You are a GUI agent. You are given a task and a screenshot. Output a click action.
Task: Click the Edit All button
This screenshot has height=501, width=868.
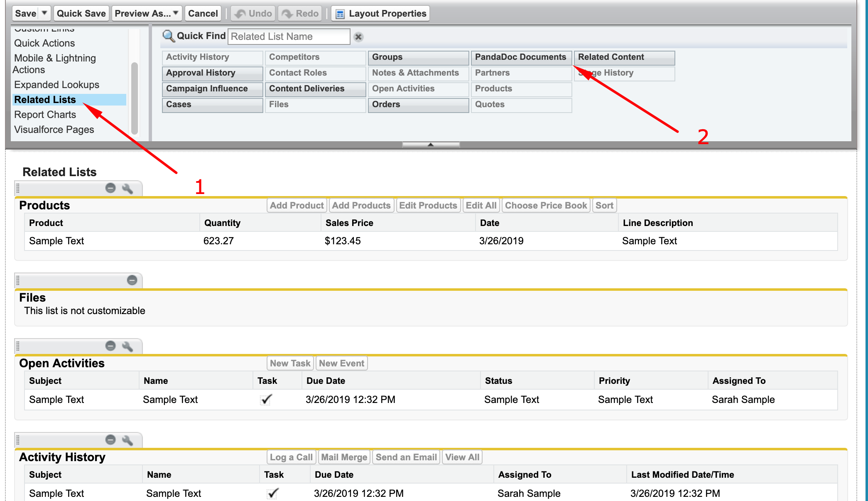(x=481, y=206)
